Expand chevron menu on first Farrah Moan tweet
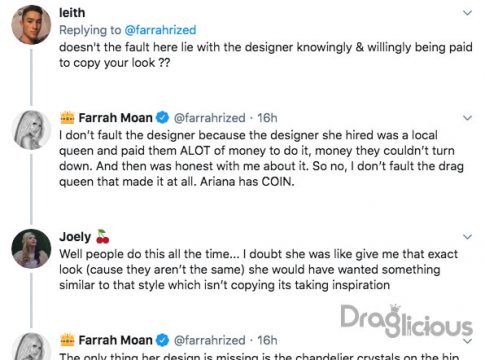This screenshot has height=360, width=485. (x=468, y=118)
